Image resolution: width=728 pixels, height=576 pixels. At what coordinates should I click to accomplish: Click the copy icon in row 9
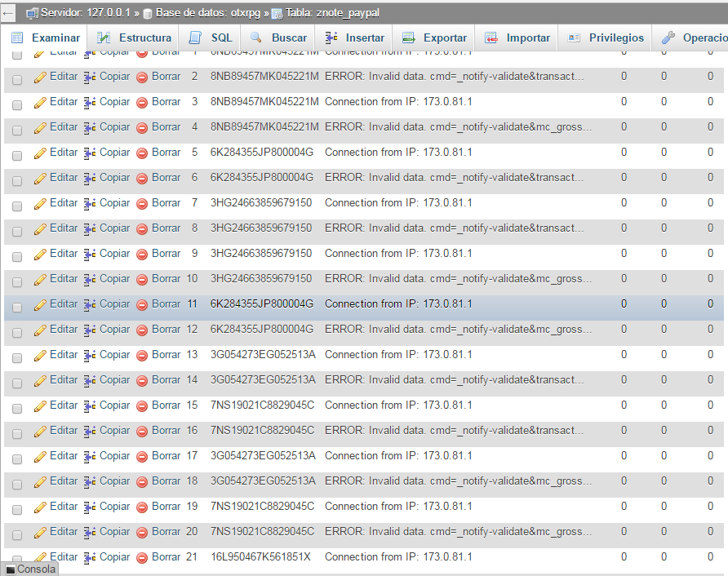(90, 255)
